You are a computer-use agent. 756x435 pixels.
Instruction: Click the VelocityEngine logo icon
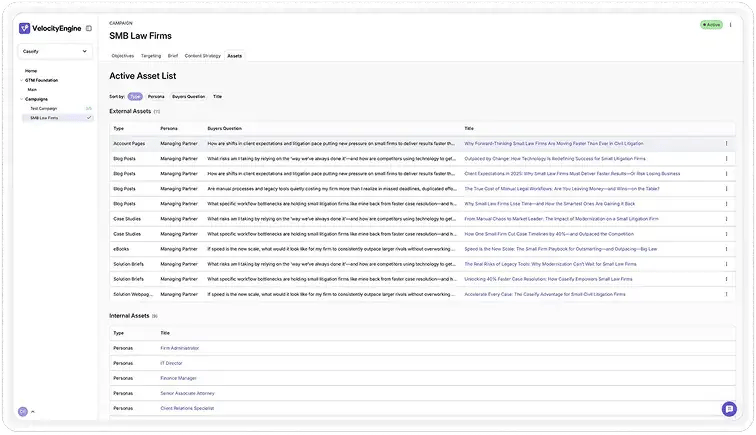point(25,28)
